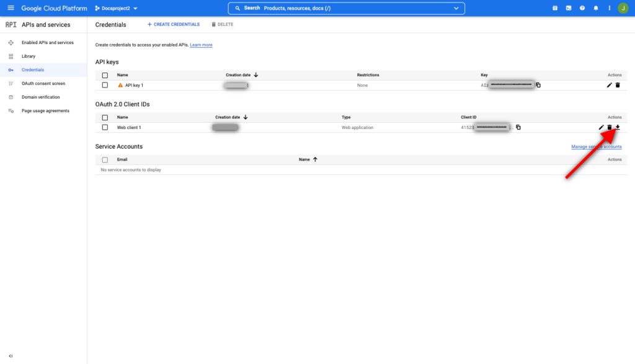This screenshot has width=635, height=364.
Task: Click the help question mark icon
Action: tap(582, 8)
